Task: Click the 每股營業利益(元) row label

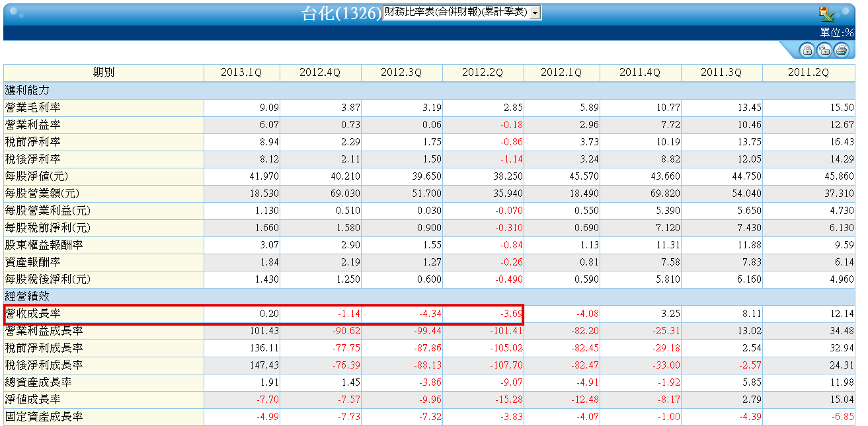Action: click(x=48, y=210)
